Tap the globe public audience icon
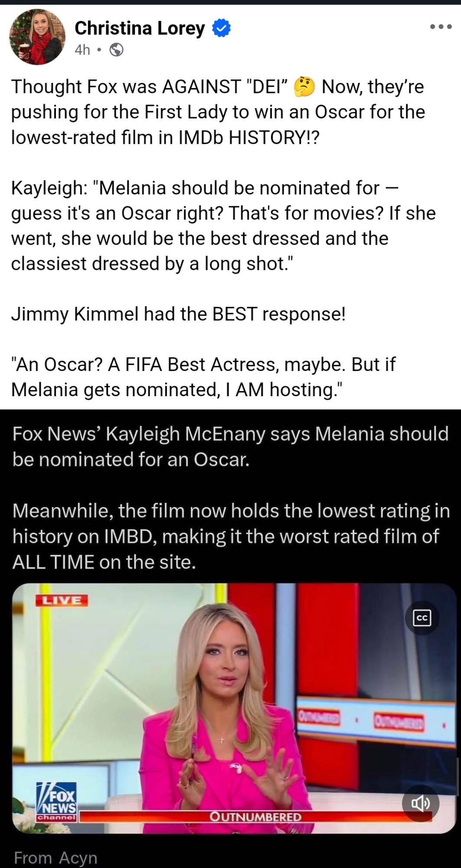 [116, 50]
